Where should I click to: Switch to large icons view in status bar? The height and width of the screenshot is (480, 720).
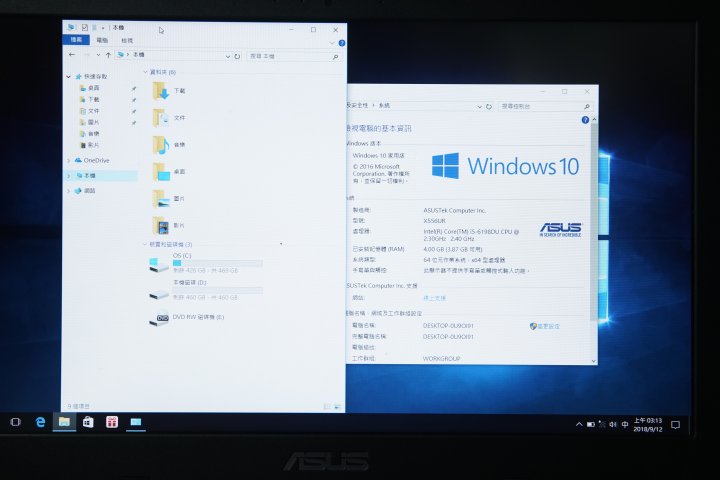coord(338,407)
